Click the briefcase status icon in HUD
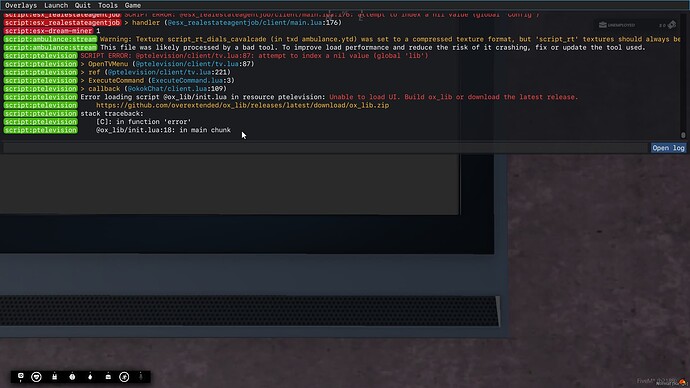 pos(108,377)
